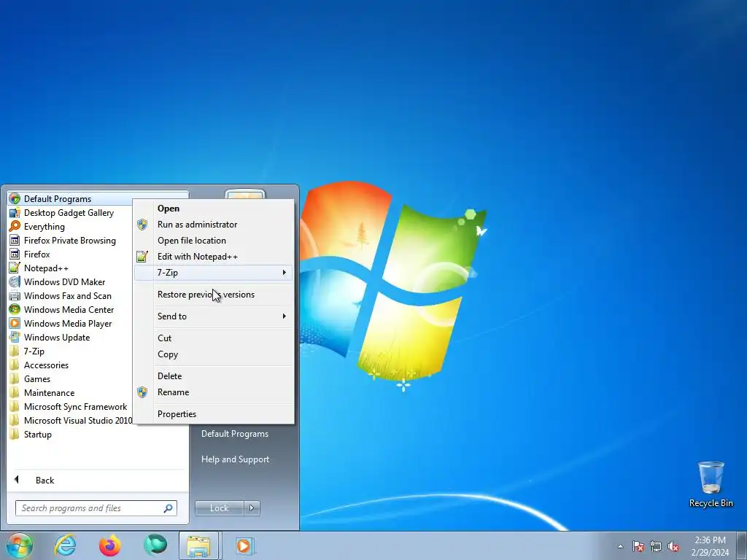
Task: Click the Desktop Gadget Gallery icon
Action: pos(15,213)
